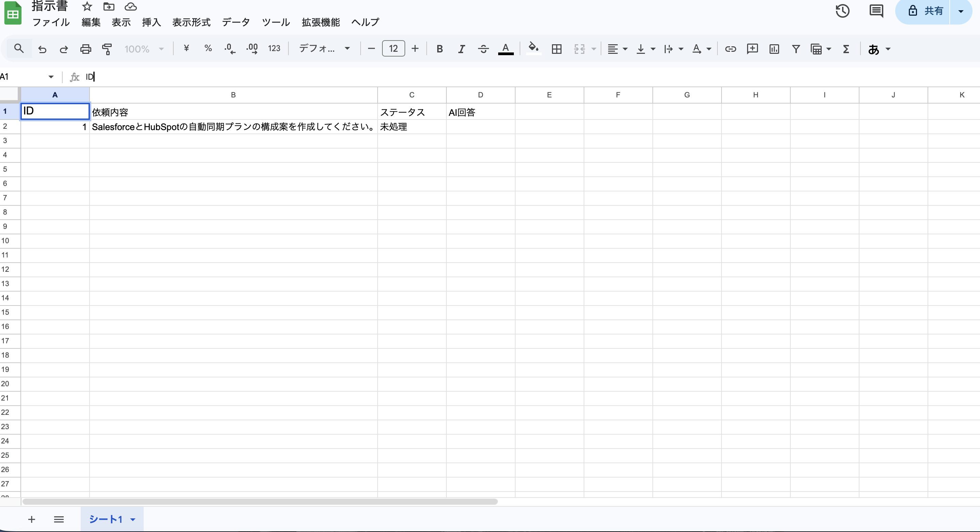Star the 指示書 spreadsheet
Viewport: 980px width, 532px height.
pos(87,6)
